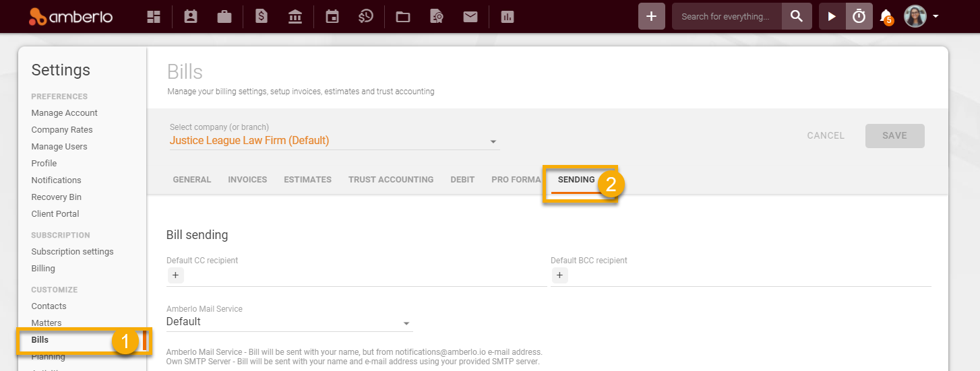Open Profile settings
980x371 pixels.
(x=44, y=164)
